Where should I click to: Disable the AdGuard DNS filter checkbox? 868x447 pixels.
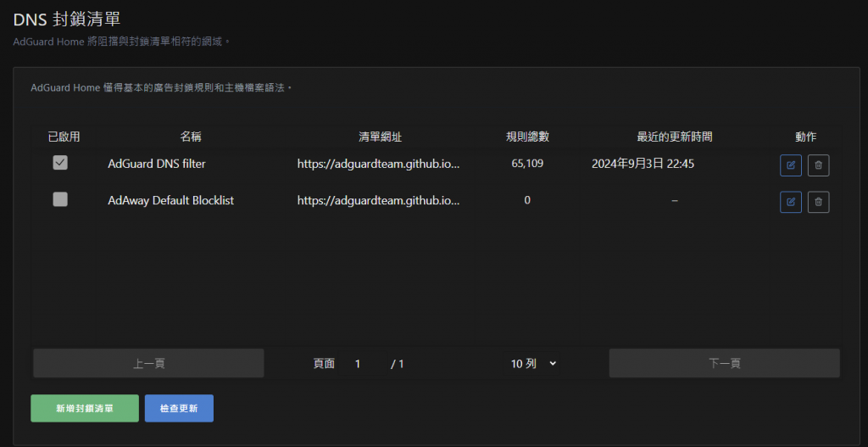coord(60,163)
